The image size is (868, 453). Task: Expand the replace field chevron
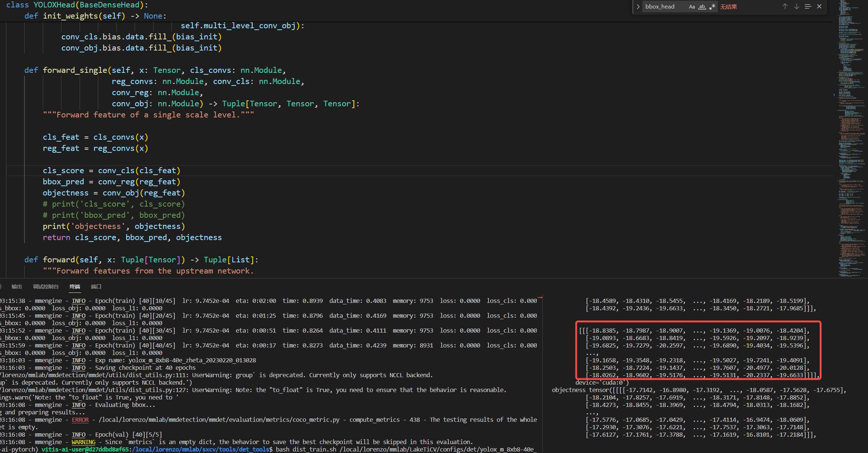[x=638, y=6]
